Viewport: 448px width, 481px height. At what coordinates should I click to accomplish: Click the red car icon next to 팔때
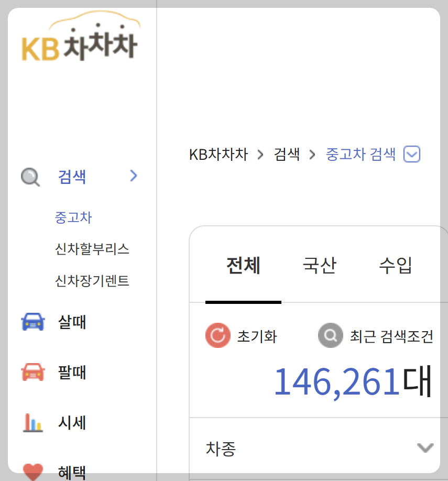click(32, 372)
